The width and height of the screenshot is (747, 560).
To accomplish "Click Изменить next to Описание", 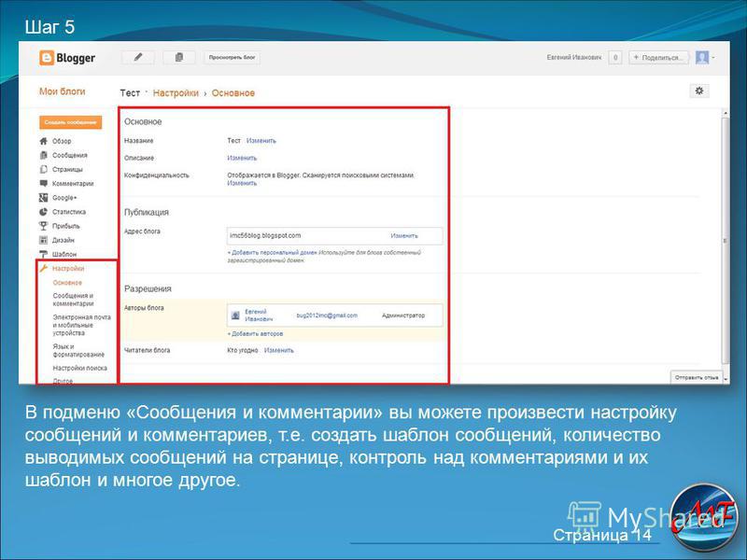I will pyautogui.click(x=242, y=158).
